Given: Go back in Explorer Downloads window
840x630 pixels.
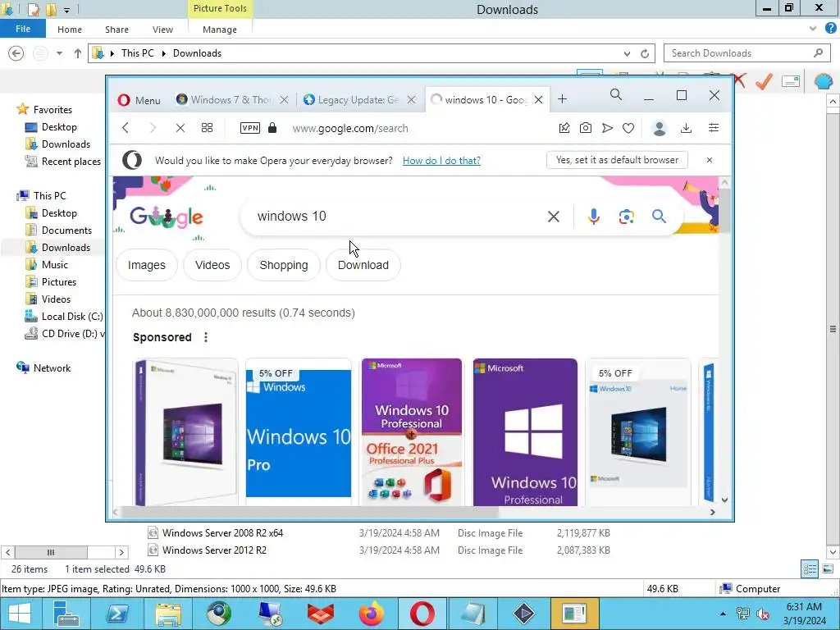Looking at the screenshot, I should 16,53.
